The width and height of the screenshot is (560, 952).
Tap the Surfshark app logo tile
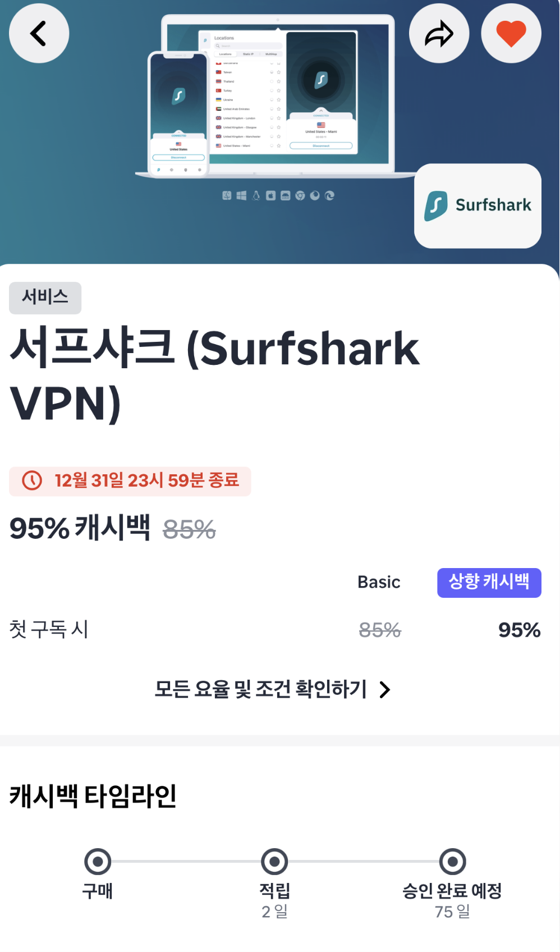pyautogui.click(x=477, y=205)
